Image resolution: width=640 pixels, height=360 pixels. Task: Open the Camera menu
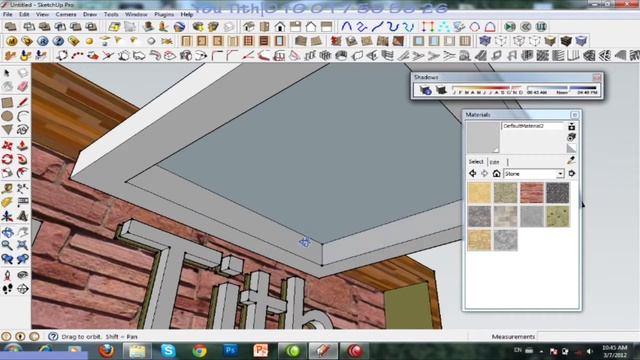pyautogui.click(x=66, y=14)
